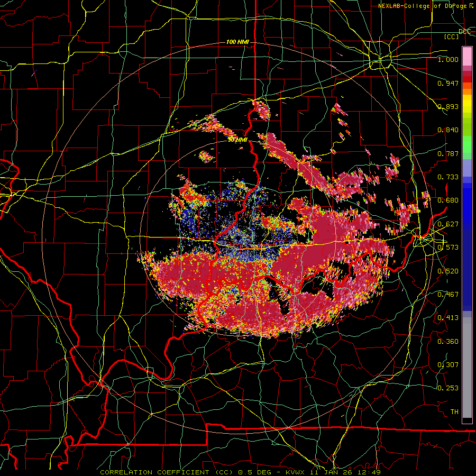Click the KVWX radar site center point
Image resolution: width=476 pixels, height=476 pixels.
click(239, 237)
